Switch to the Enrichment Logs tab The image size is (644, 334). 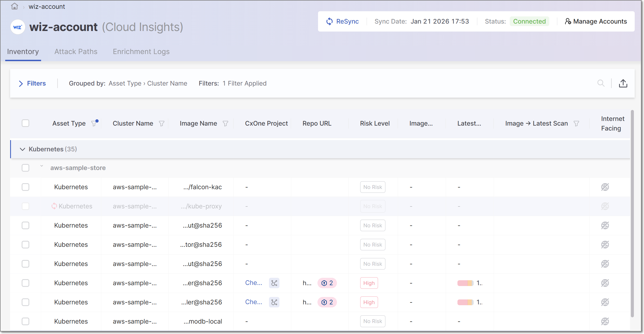tap(141, 52)
